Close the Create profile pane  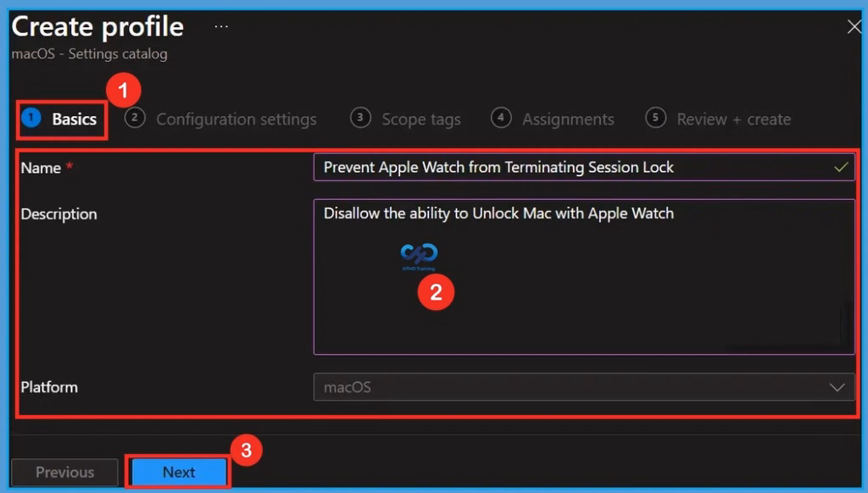854,26
